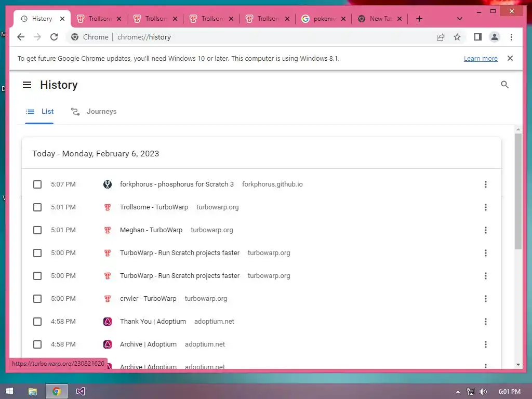This screenshot has height=399, width=532.
Task: Open a new tab with plus button
Action: point(419,19)
